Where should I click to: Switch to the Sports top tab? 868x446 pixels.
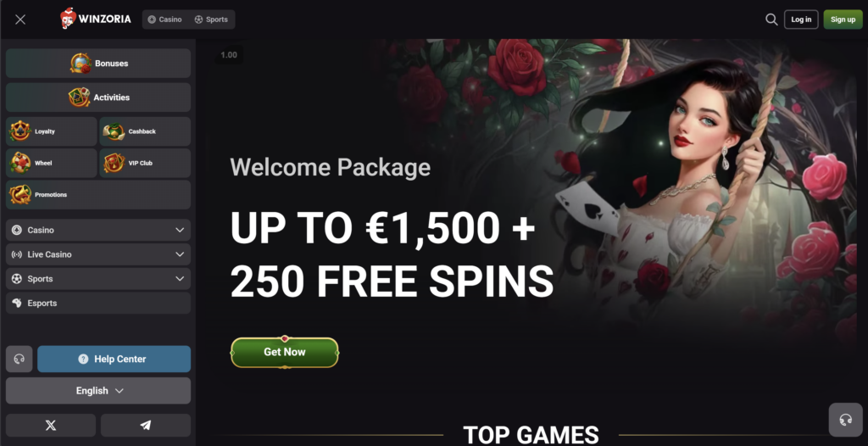pyautogui.click(x=211, y=20)
